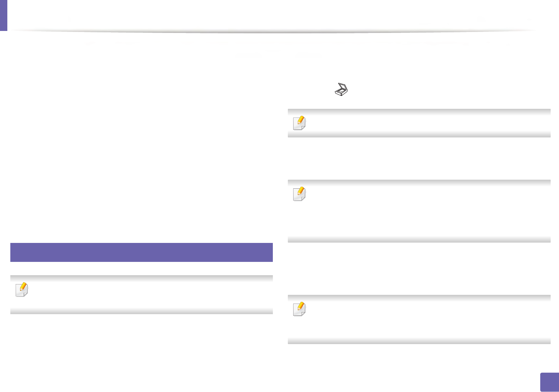Click inside the short note box below the scanner icon

(x=426, y=123)
